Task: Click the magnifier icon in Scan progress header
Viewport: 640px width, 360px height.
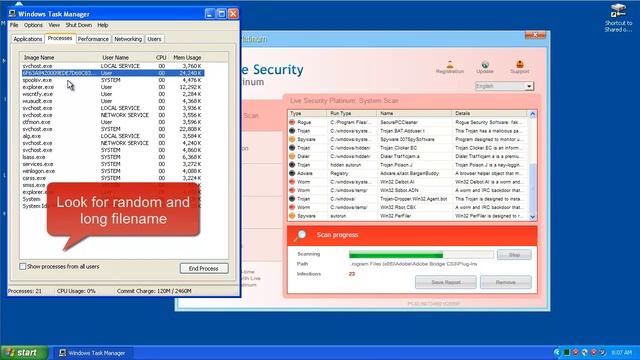Action: (x=300, y=235)
